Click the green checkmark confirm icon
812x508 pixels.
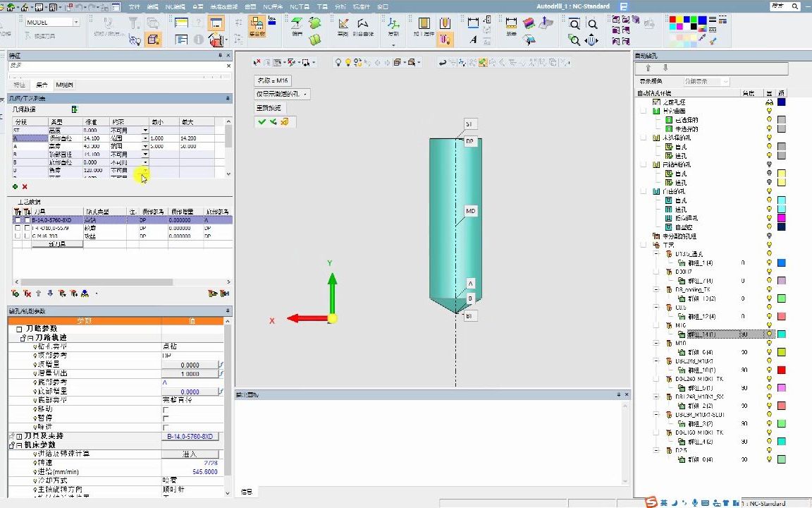262,122
